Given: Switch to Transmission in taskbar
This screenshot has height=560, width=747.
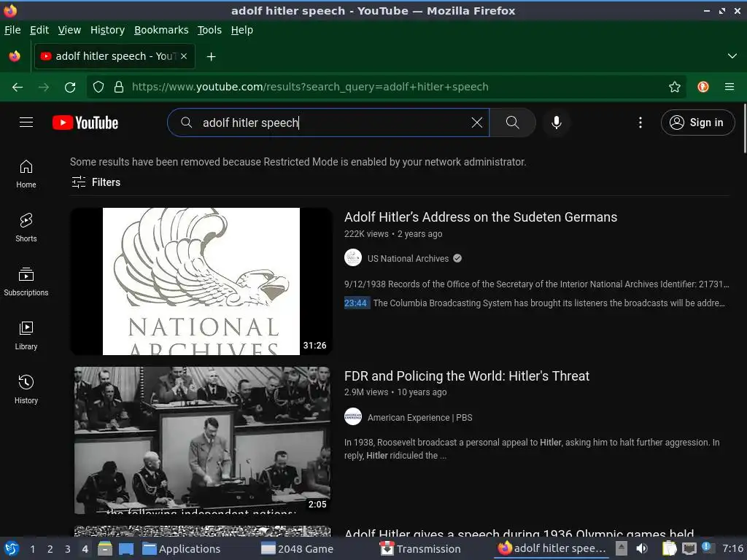Looking at the screenshot, I should click(420, 549).
